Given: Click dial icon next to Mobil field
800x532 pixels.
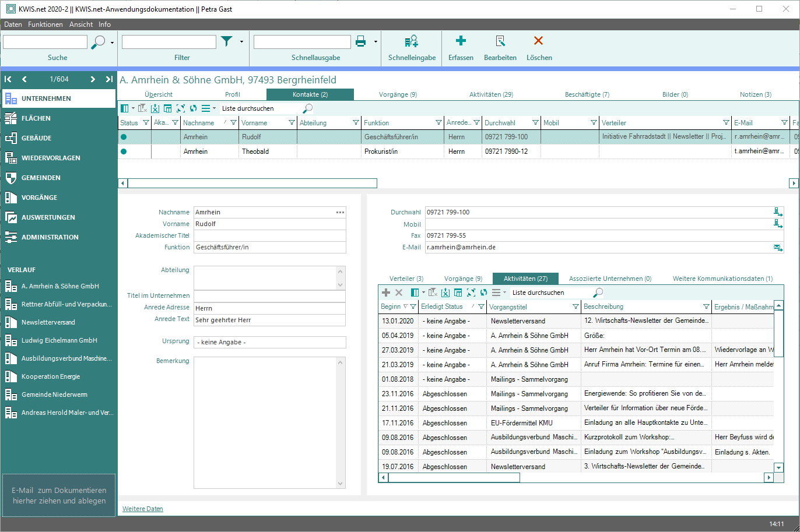Looking at the screenshot, I should coord(778,224).
